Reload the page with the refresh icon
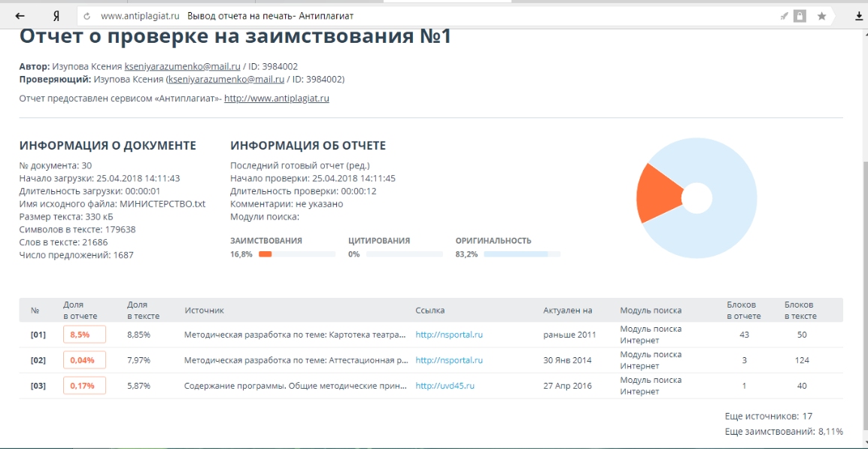The height and width of the screenshot is (449, 868). [x=87, y=16]
